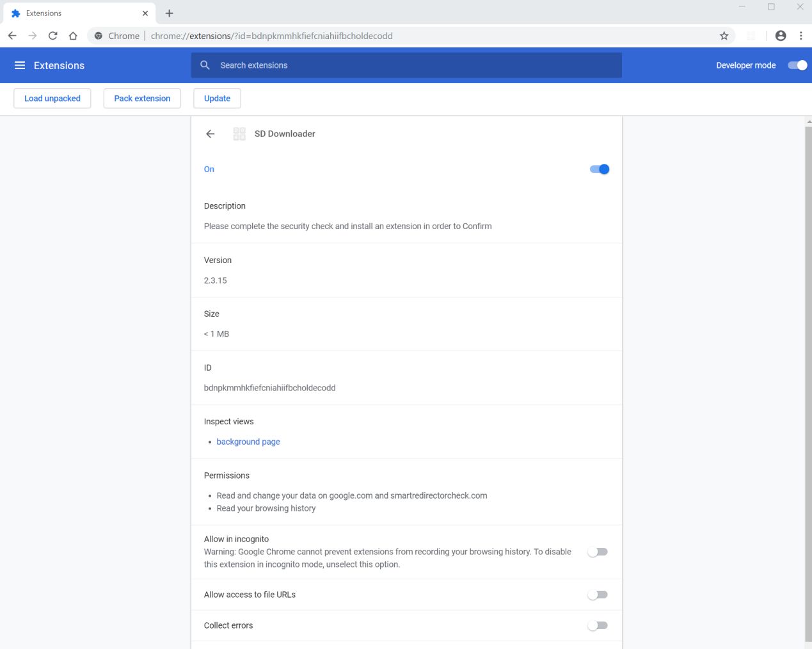Click the Load unpacked button
The image size is (812, 649).
pyautogui.click(x=52, y=99)
